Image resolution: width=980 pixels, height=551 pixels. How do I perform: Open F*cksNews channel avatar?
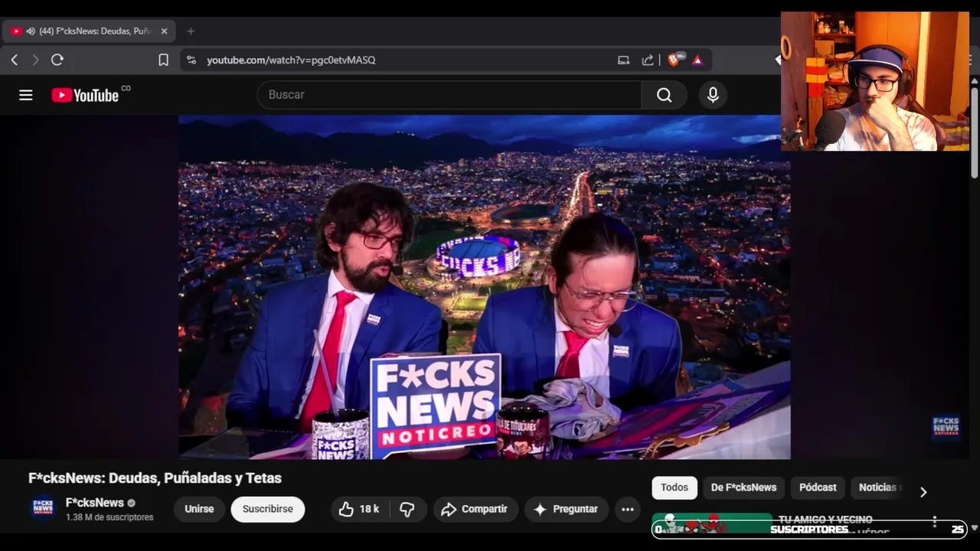pyautogui.click(x=43, y=509)
